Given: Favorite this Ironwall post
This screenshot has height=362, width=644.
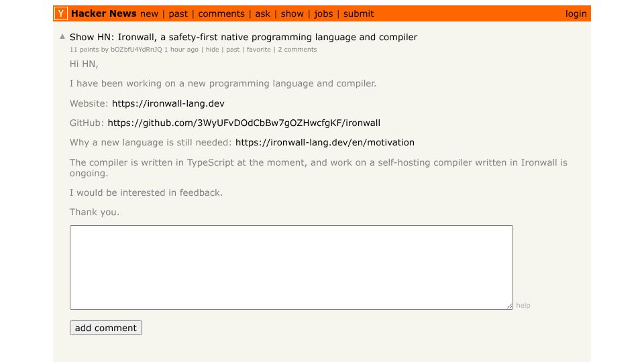Looking at the screenshot, I should point(259,50).
